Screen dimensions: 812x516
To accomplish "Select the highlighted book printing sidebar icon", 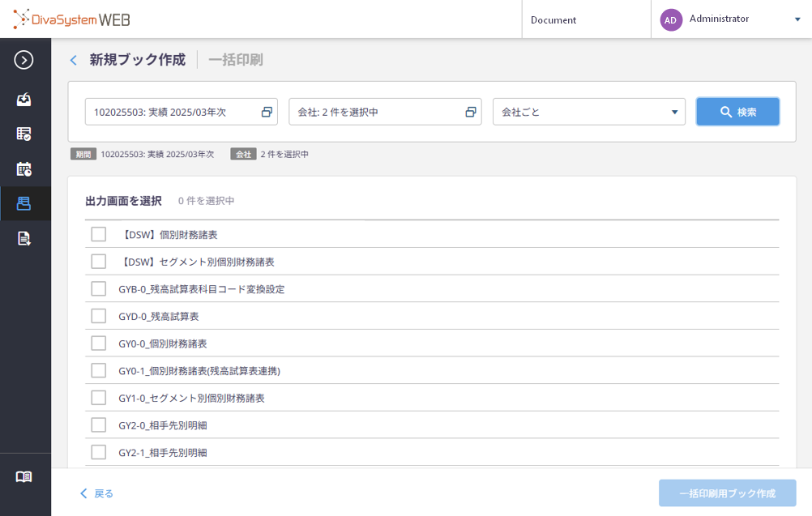I will [x=24, y=203].
